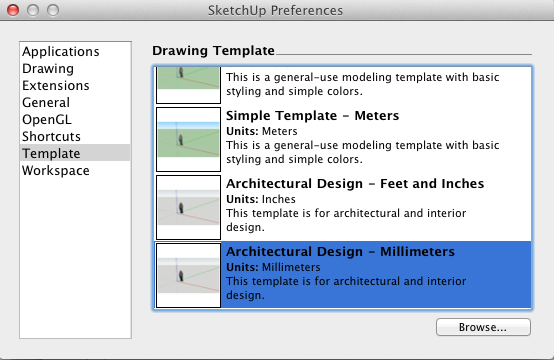Choose Simple Template - Meters title
This screenshot has height=360, width=554.
312,116
